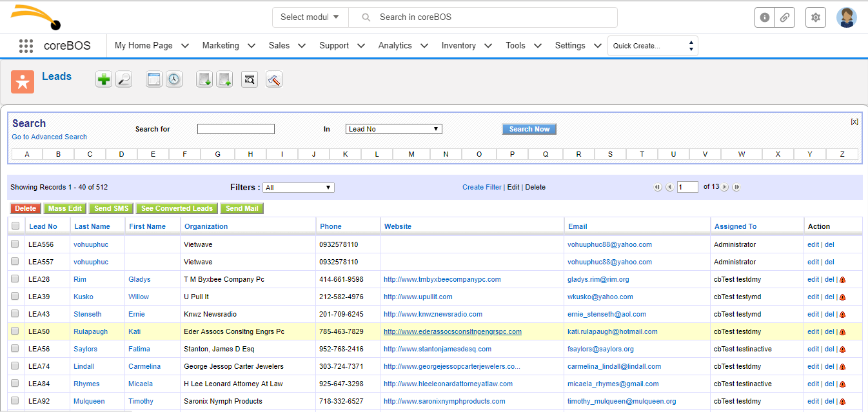Image resolution: width=868 pixels, height=412 pixels.
Task: Click the Find Duplicates icon
Action: tap(250, 79)
